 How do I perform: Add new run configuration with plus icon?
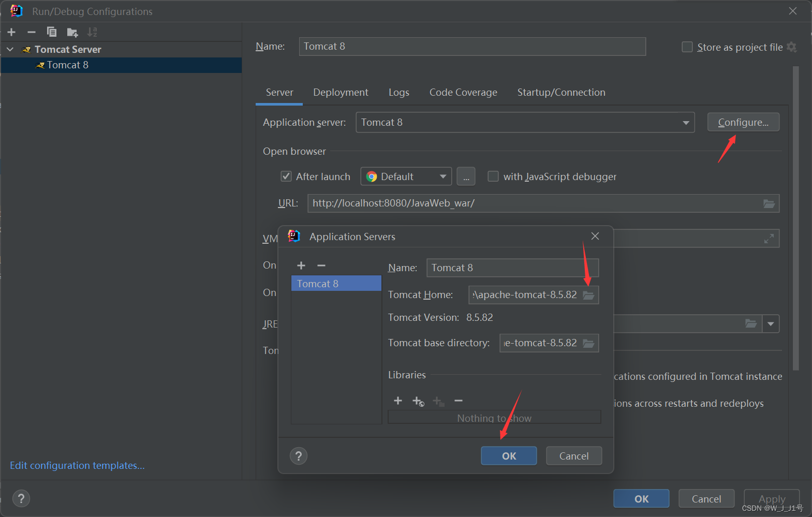(x=11, y=32)
